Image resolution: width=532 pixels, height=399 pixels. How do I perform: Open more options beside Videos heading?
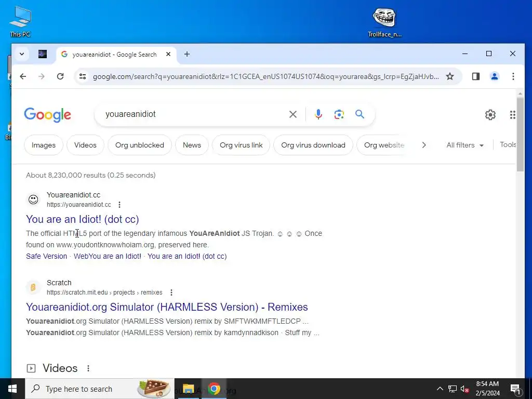tap(88, 368)
